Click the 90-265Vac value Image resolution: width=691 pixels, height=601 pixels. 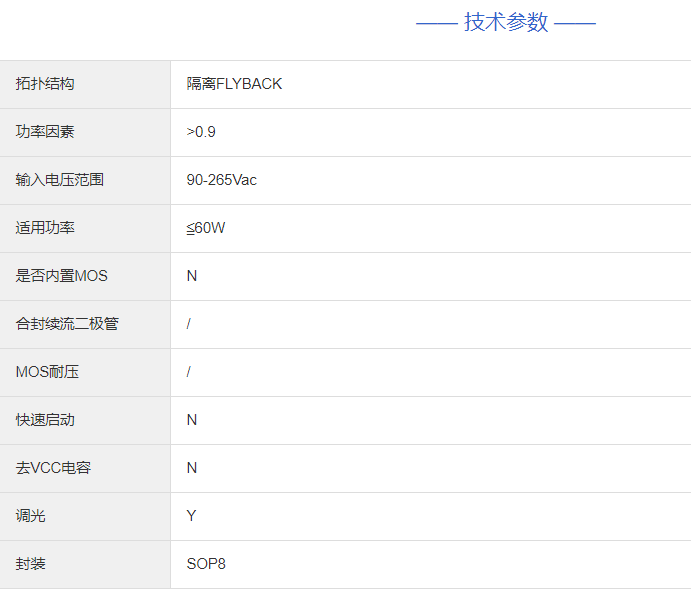[221, 180]
